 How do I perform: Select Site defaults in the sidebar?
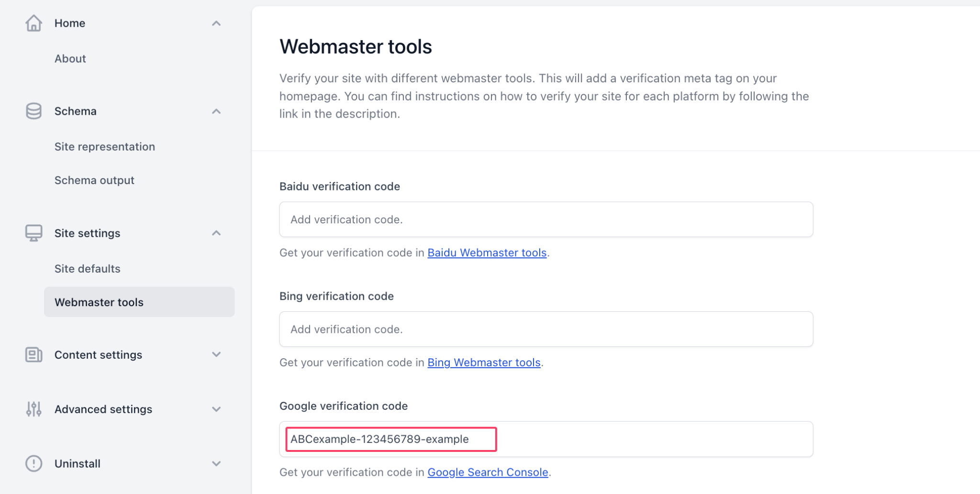(87, 268)
